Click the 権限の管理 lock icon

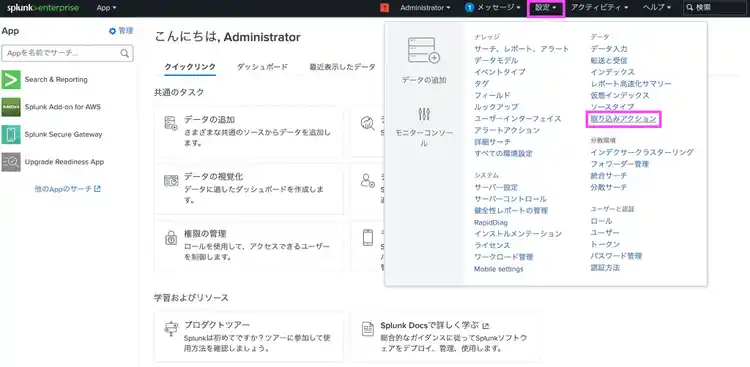[171, 238]
